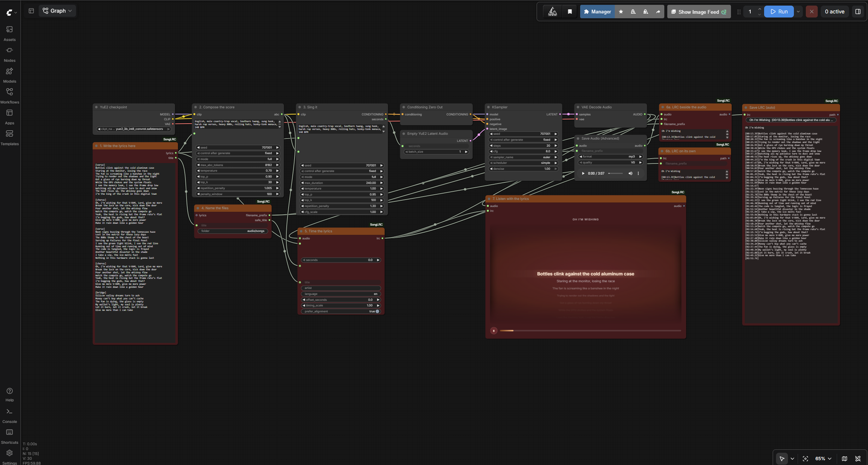The height and width of the screenshot is (465, 868).
Task: Click the KSampler denoise 1.00 field
Action: click(524, 169)
